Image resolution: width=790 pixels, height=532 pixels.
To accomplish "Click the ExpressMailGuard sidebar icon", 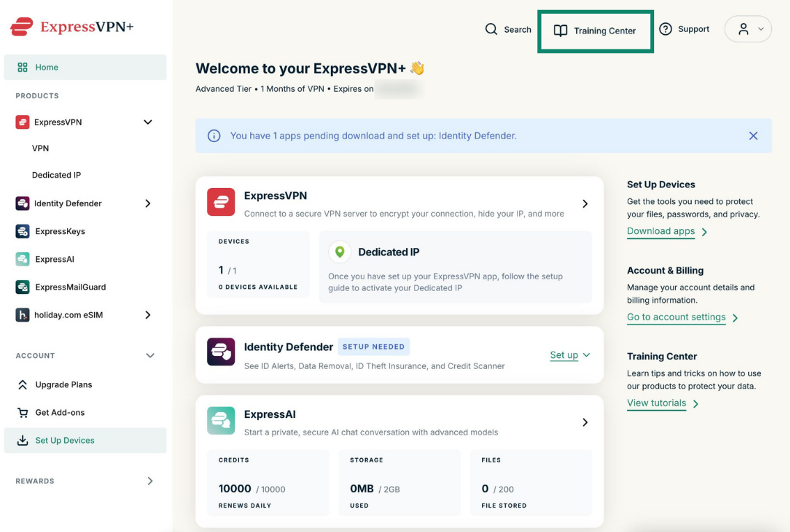I will pos(22,287).
